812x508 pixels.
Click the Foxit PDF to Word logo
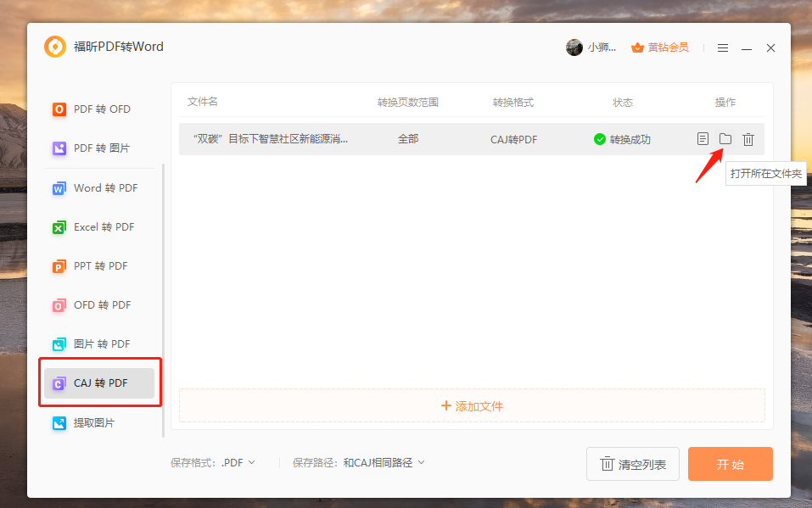tap(55, 47)
